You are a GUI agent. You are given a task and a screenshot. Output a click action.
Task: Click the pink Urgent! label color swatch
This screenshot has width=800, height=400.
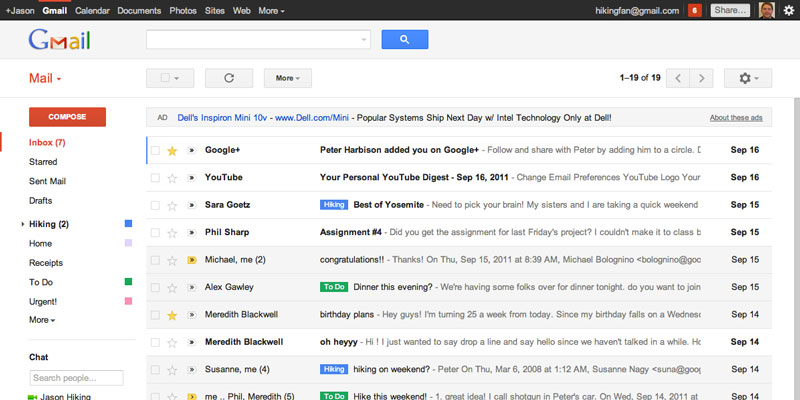coord(129,301)
